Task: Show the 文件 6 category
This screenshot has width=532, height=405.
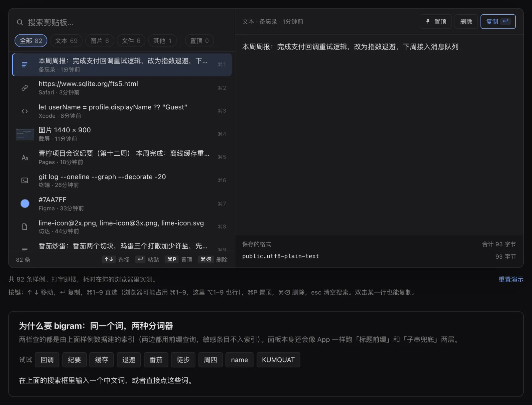Action: [131, 41]
